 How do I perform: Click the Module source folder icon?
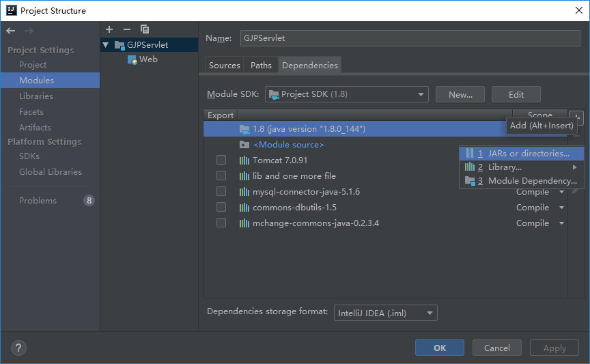[x=244, y=145]
